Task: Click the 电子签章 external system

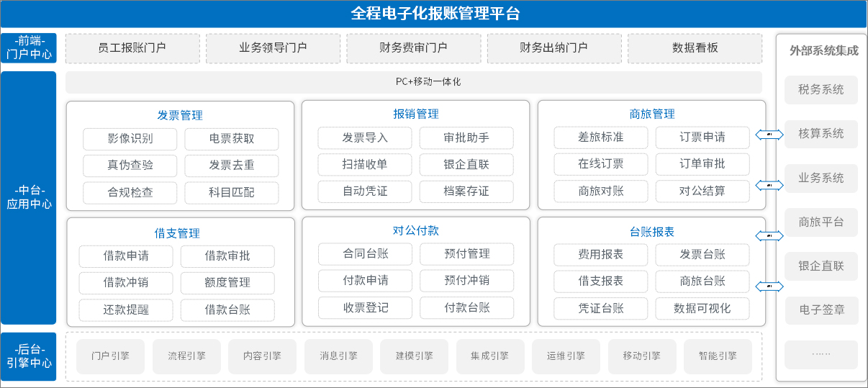Action: tap(821, 311)
